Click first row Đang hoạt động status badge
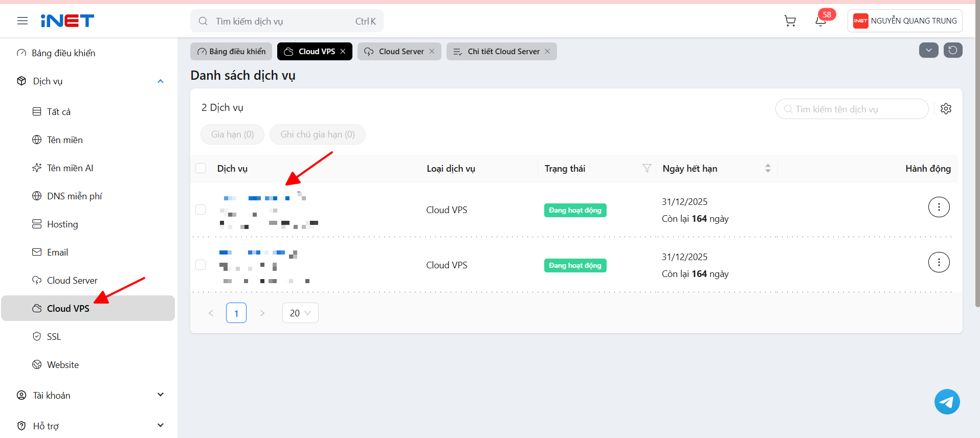Image resolution: width=980 pixels, height=438 pixels. pos(575,210)
